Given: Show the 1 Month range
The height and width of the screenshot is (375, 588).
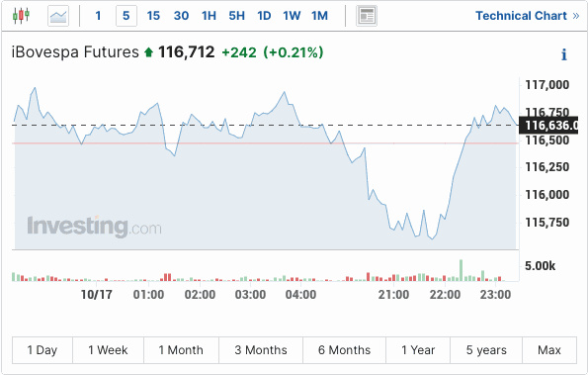Looking at the screenshot, I should [x=181, y=350].
